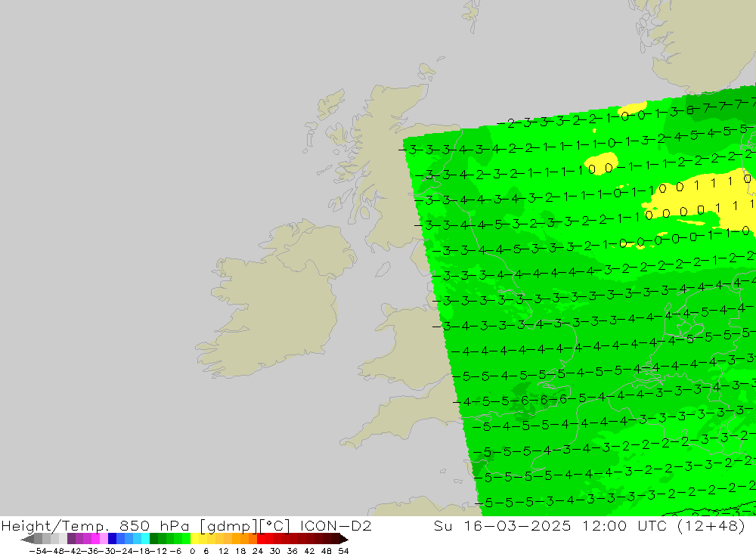Image resolution: width=756 pixels, height=554 pixels.
Task: Select the dark blue swatch in the temperature legend
Action: 112,539
